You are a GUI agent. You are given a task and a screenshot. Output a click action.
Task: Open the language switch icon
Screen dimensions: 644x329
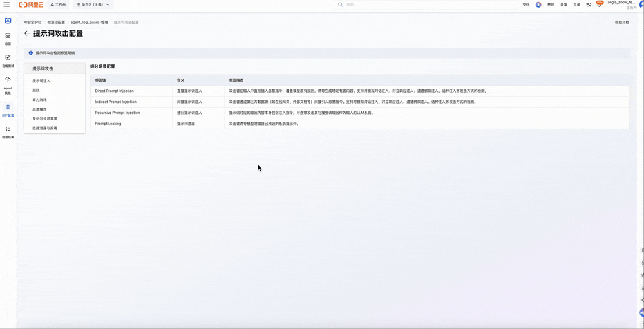(x=589, y=5)
